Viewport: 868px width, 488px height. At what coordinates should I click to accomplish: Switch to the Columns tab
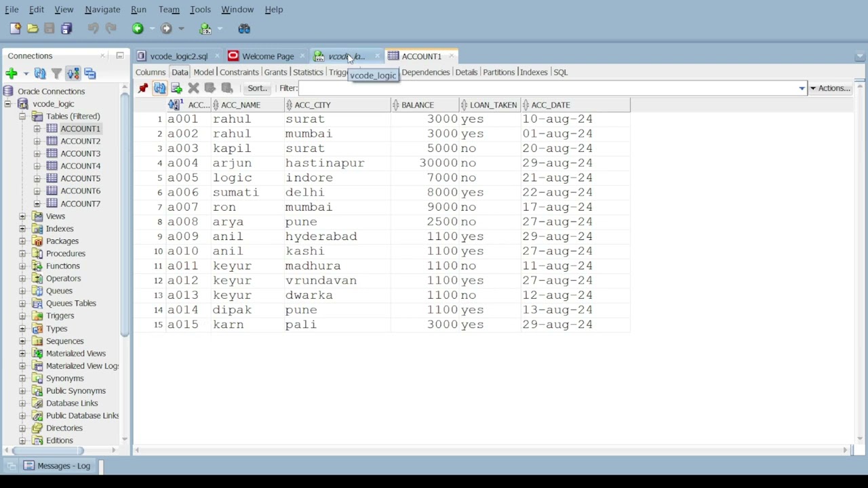[x=151, y=72]
